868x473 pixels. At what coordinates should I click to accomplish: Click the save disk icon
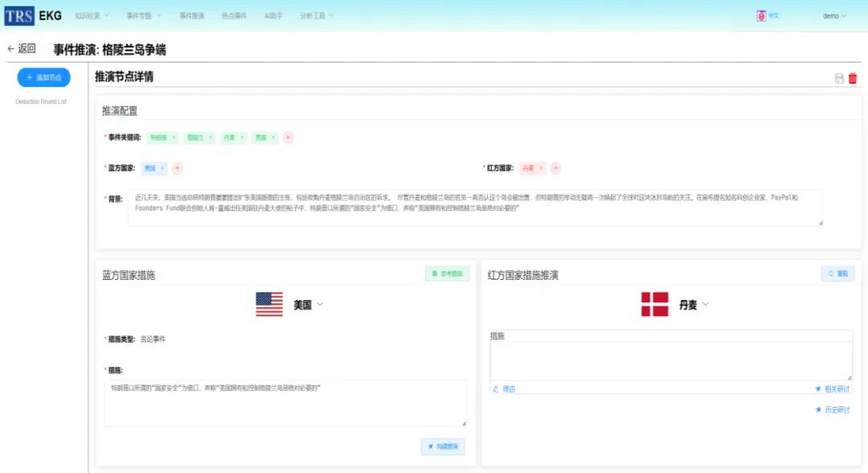pos(839,78)
